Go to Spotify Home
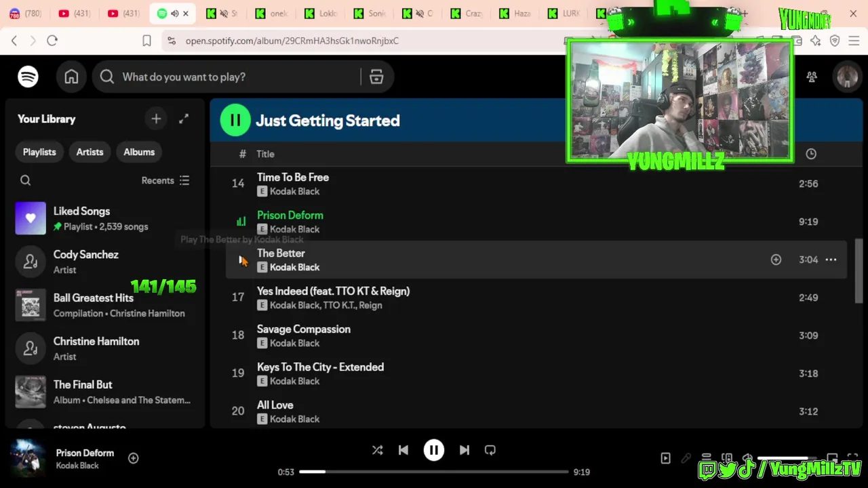Viewport: 868px width, 488px height. coord(71,77)
